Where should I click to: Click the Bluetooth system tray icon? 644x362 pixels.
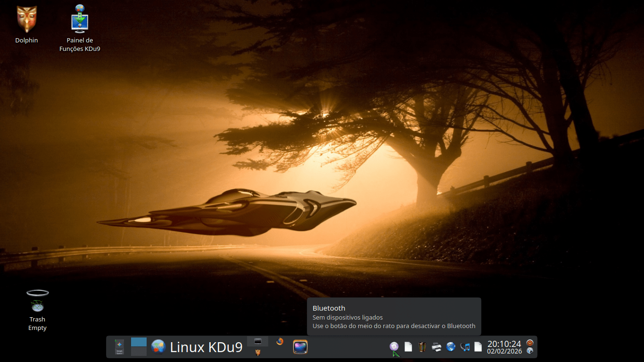point(394,347)
